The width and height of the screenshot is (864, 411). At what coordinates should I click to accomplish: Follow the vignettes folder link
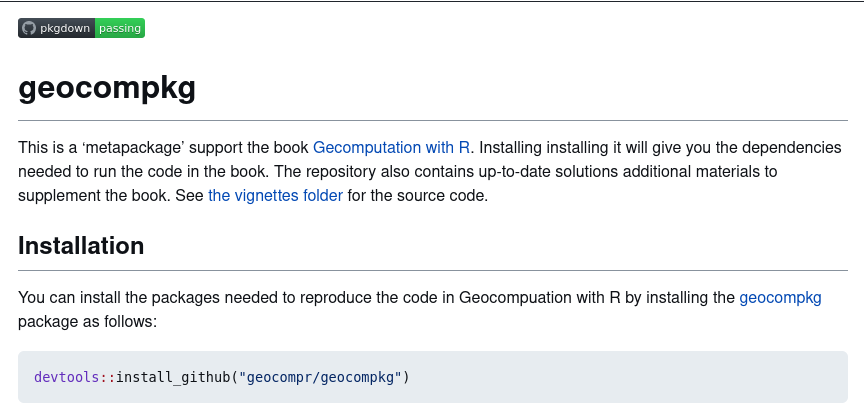point(275,195)
